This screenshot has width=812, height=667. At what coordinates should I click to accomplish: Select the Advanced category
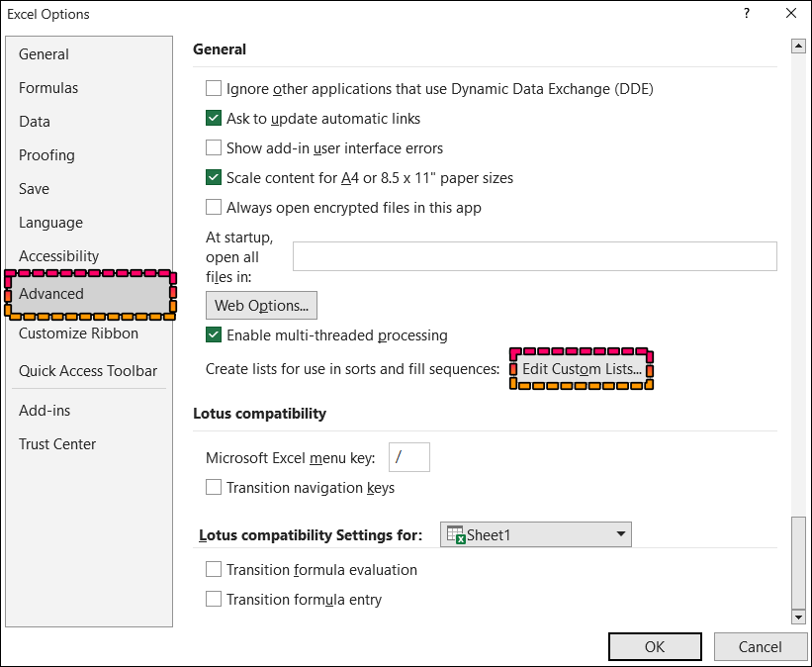coord(90,294)
